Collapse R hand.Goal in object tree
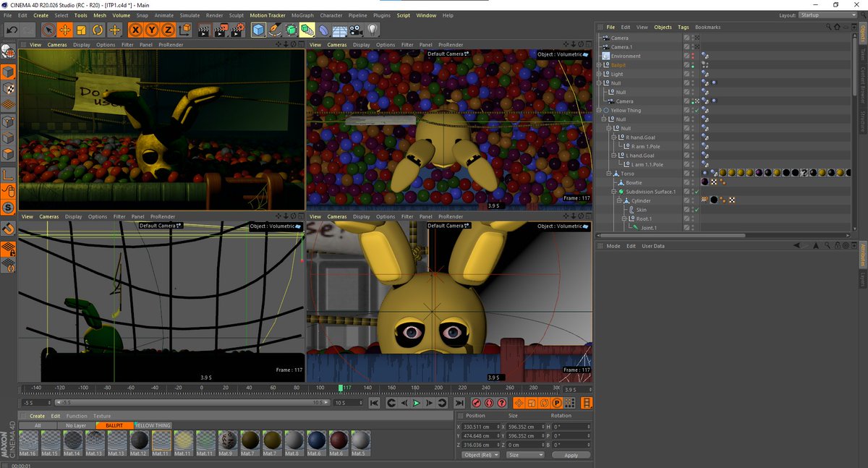This screenshot has height=468, width=868. 613,137
